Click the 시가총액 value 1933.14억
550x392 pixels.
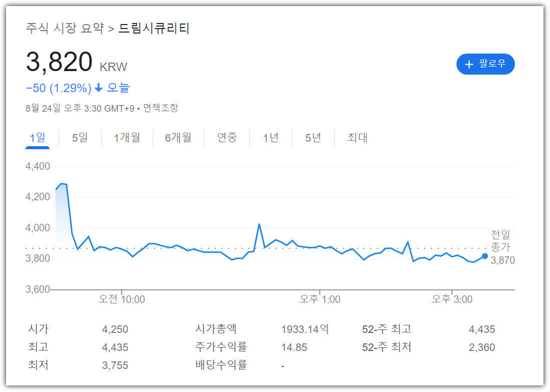[x=305, y=329]
